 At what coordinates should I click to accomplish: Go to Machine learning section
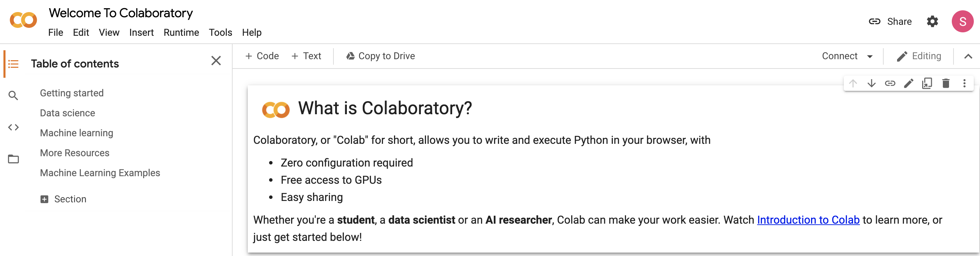pyautogui.click(x=76, y=133)
